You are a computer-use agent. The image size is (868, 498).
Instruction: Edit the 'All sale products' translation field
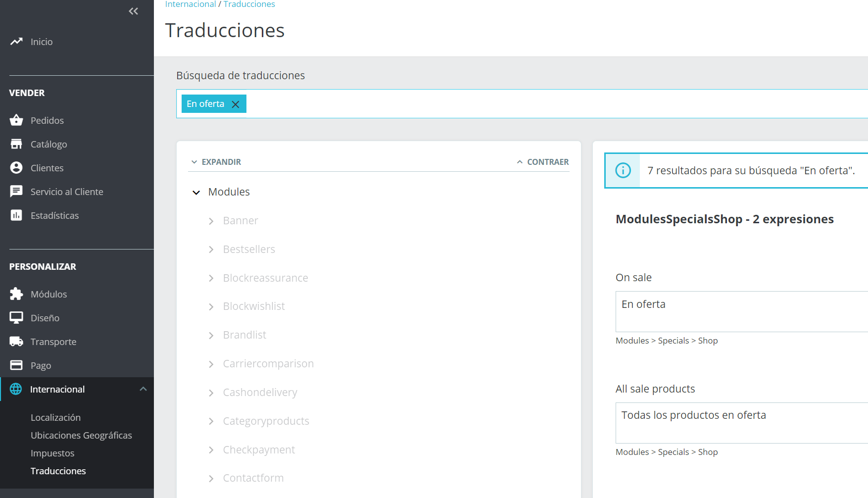742,423
